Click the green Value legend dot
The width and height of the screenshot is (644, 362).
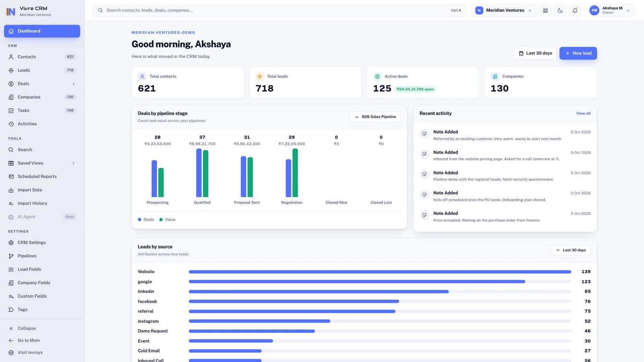161,220
